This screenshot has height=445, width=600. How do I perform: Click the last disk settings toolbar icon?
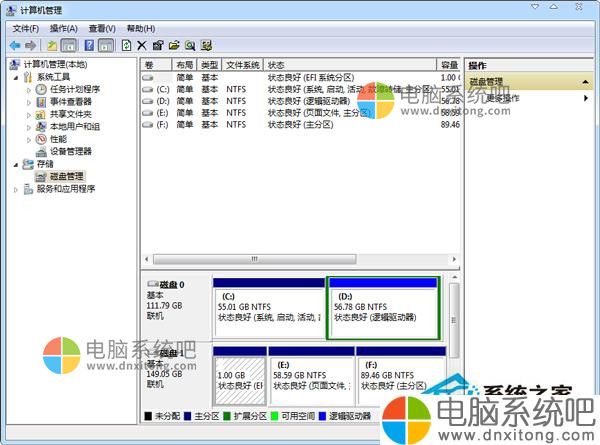coord(207,46)
